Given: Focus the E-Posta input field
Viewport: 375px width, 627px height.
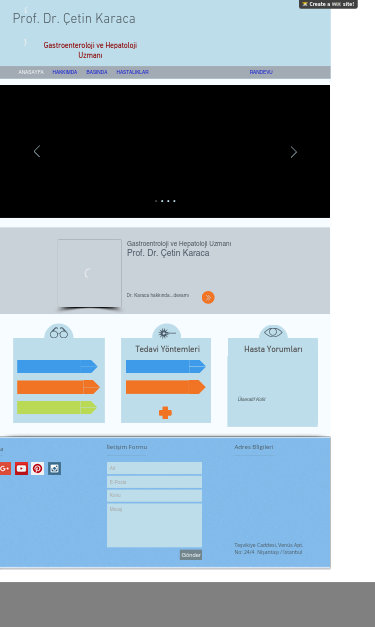Looking at the screenshot, I should point(154,482).
